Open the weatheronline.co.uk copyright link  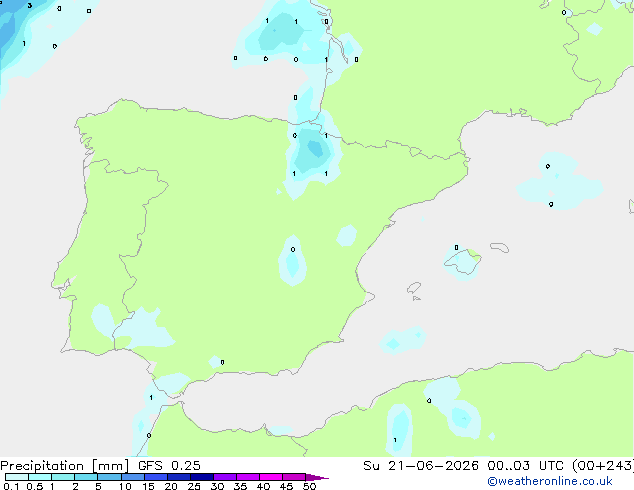pos(550,481)
